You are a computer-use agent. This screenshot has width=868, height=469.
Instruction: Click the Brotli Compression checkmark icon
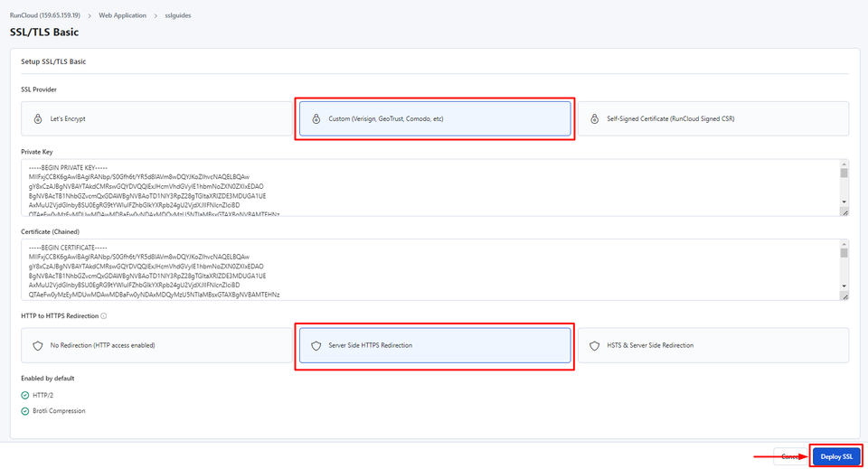coord(25,410)
